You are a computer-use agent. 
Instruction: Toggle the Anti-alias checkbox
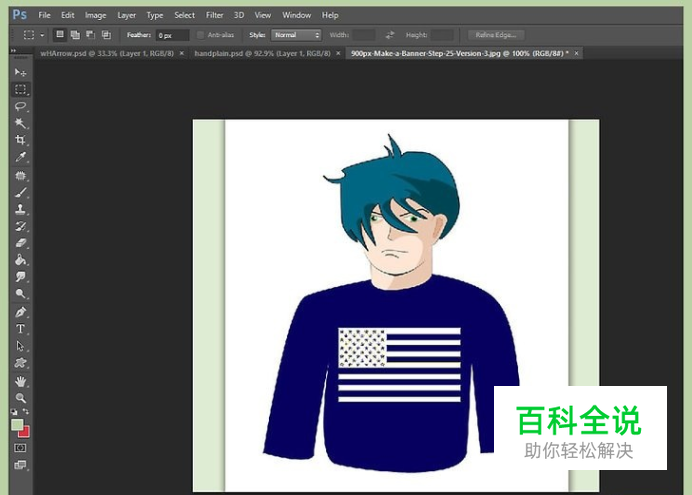pyautogui.click(x=200, y=35)
